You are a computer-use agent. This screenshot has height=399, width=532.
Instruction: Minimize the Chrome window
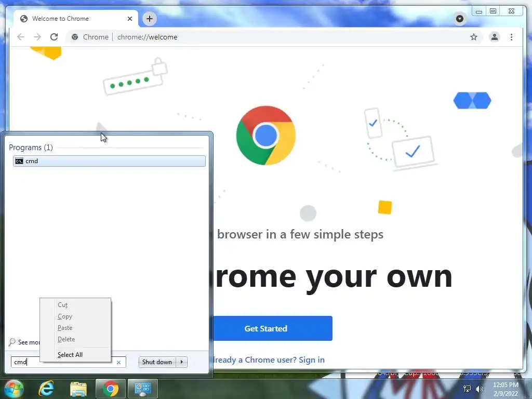[478, 11]
